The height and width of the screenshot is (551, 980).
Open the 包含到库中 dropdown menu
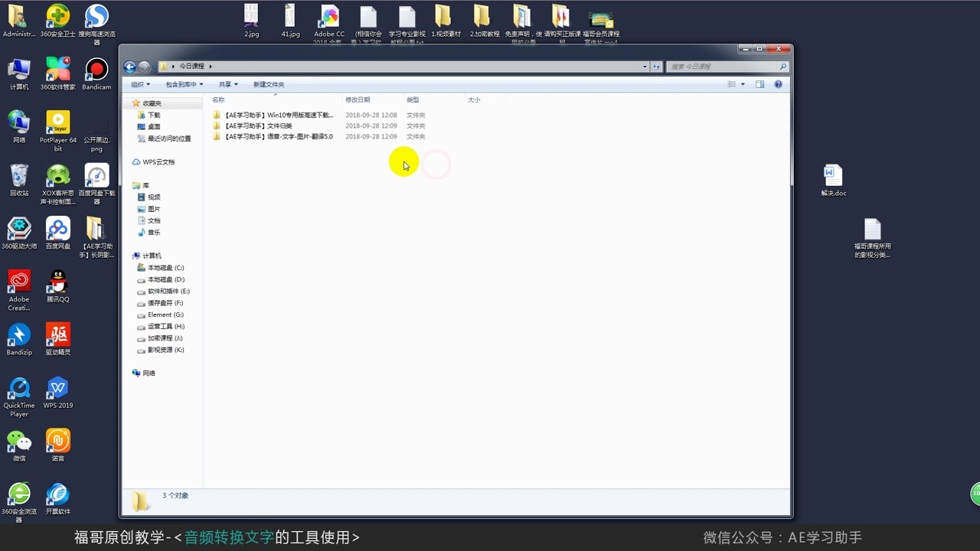point(184,84)
